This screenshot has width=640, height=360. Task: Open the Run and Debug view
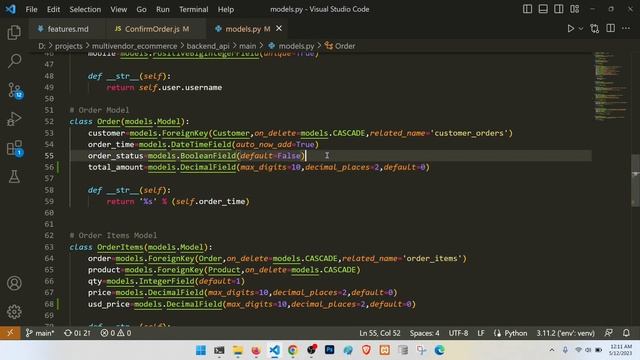click(14, 119)
